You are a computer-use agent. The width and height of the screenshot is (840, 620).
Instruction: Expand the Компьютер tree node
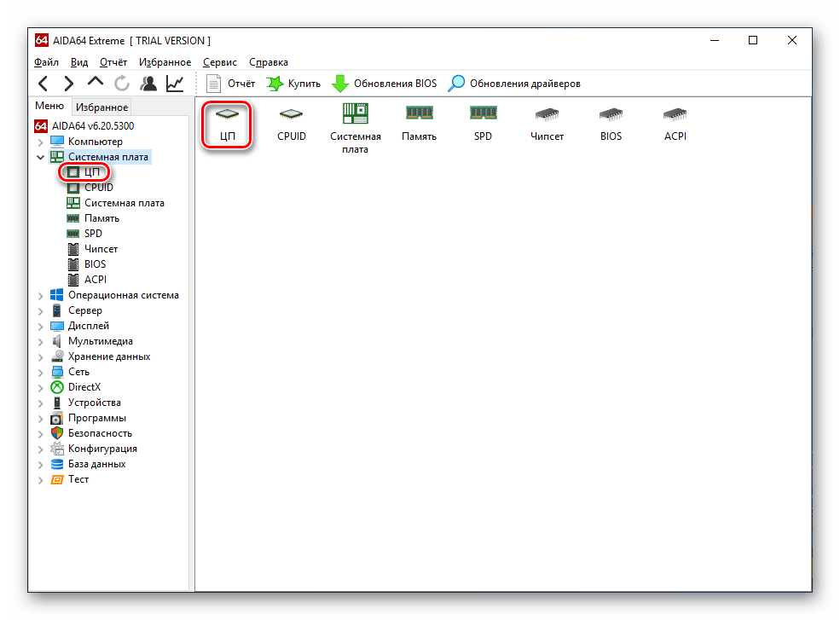40,142
